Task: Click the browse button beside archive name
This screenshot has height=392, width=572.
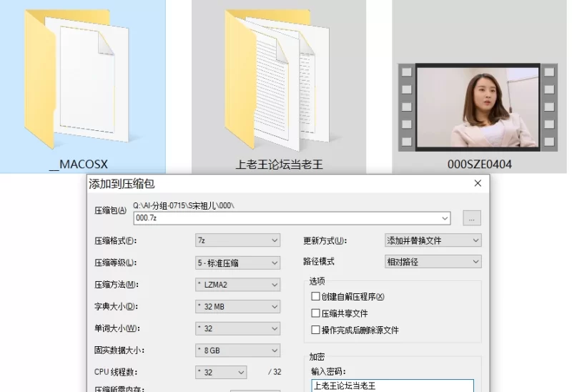Action: [472, 218]
